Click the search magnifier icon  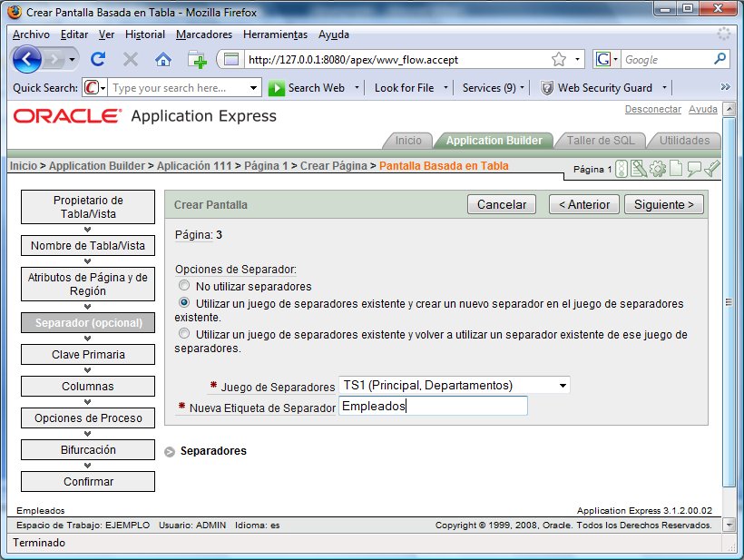(x=720, y=59)
